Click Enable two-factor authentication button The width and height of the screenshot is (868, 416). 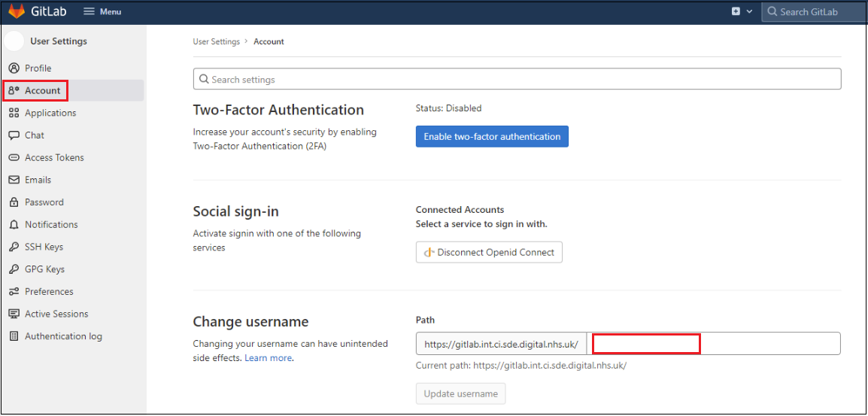pos(492,136)
